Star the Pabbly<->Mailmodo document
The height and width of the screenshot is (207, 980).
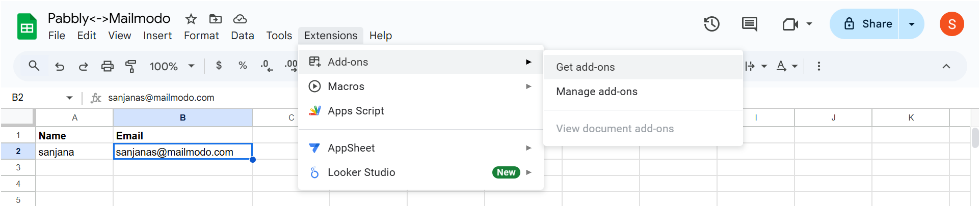tap(191, 19)
